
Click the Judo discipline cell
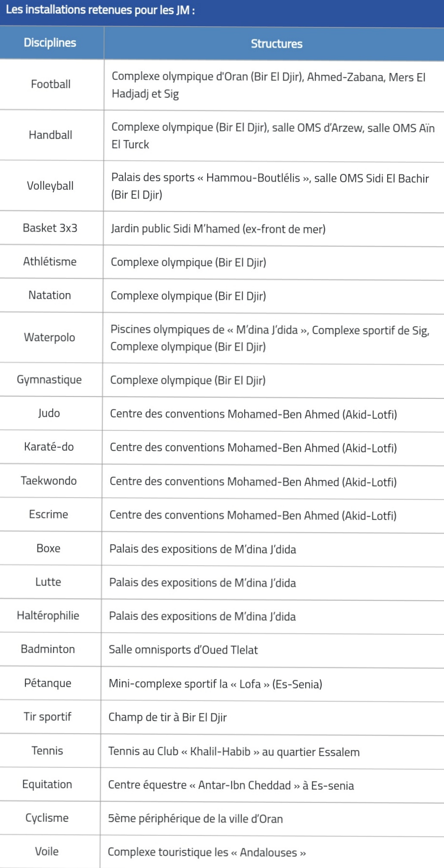pyautogui.click(x=49, y=413)
